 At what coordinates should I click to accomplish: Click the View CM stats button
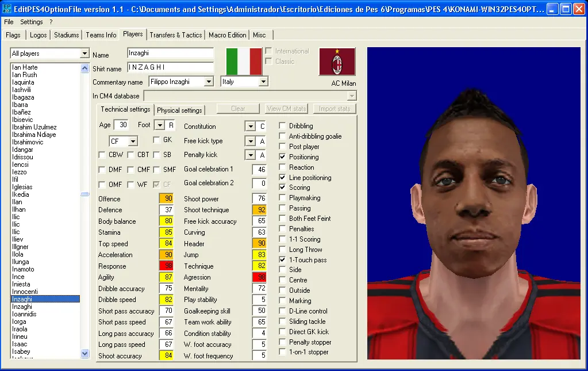click(286, 109)
